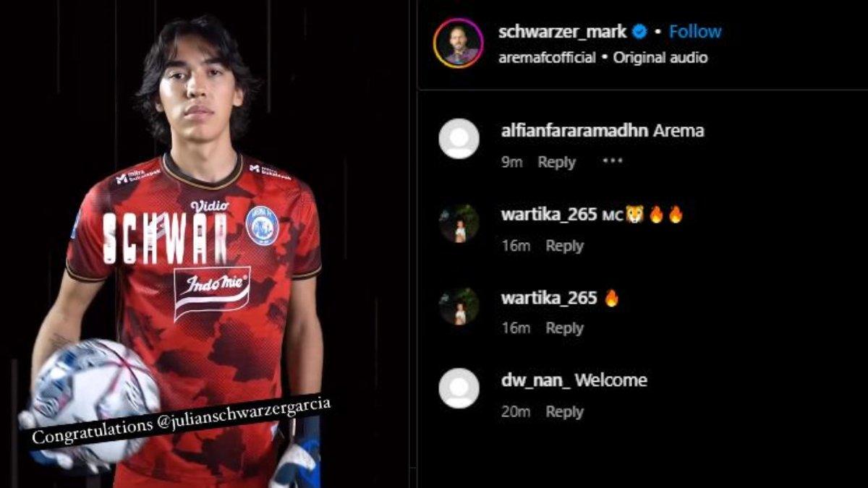Screen dimensions: 868x488
Task: Open the three-dots options on alfianfararamadhn's comment
Action: (x=613, y=161)
